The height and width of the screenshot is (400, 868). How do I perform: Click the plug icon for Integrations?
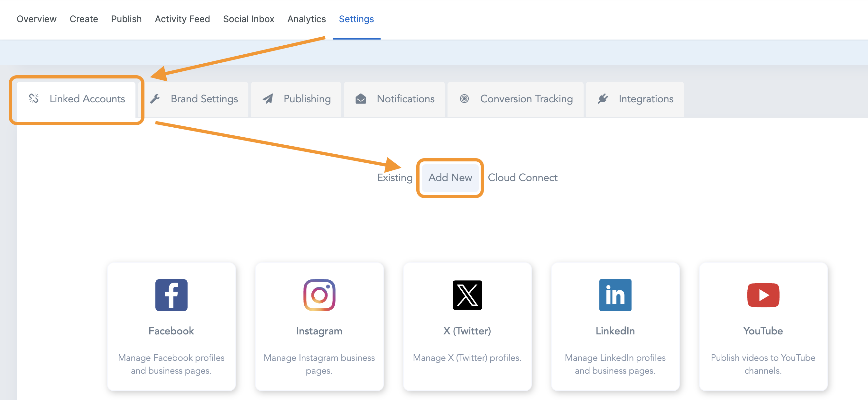pos(603,99)
